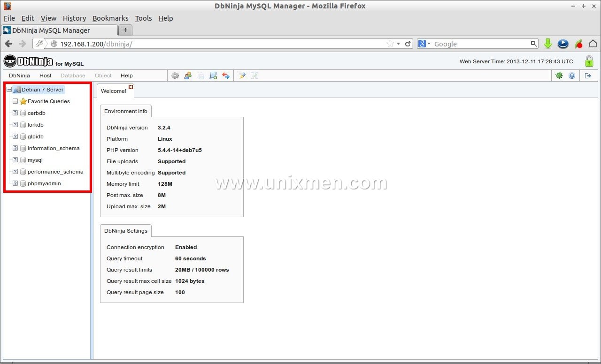
Task: Select phpmyadmin database label
Action: pyautogui.click(x=44, y=183)
